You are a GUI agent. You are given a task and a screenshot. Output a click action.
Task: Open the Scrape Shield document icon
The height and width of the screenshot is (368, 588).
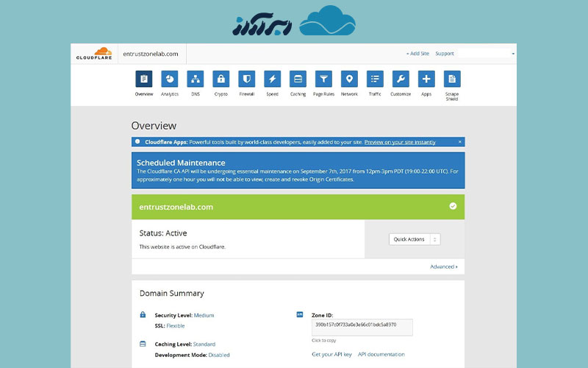pyautogui.click(x=452, y=79)
